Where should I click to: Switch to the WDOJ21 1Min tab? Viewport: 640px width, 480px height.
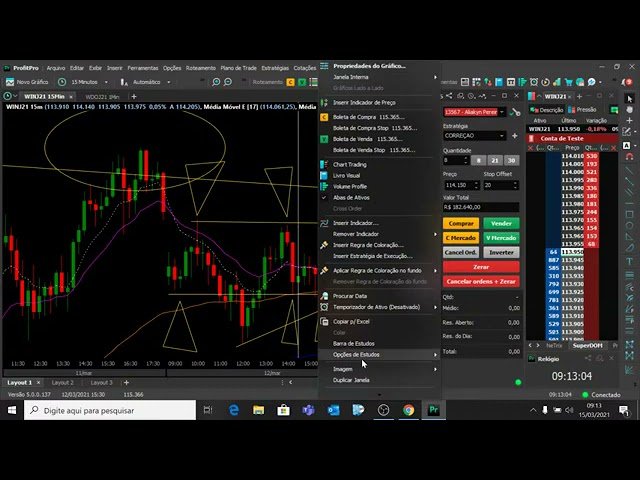(x=102, y=97)
